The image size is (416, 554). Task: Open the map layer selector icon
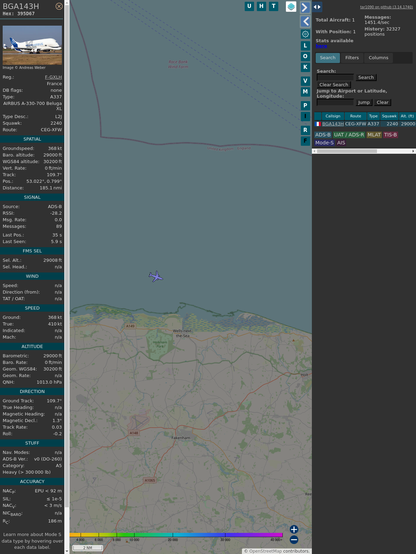pos(291,7)
